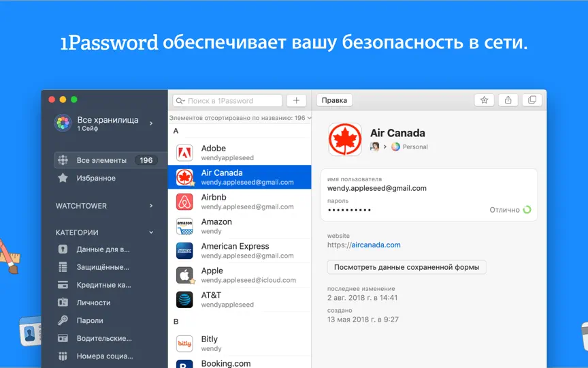Select the Bitly entry
This screenshot has height=368, width=588.
point(240,343)
